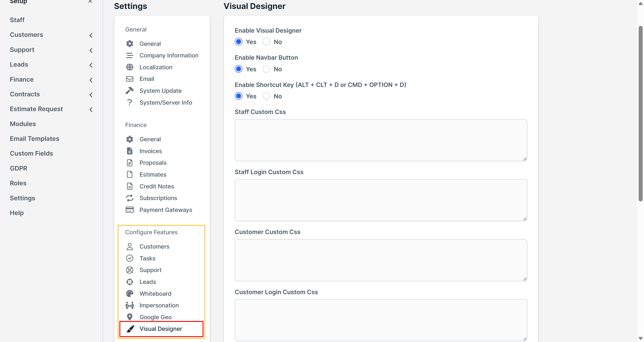The height and width of the screenshot is (342, 644).
Task: Click the Impersonation people icon
Action: point(129,305)
